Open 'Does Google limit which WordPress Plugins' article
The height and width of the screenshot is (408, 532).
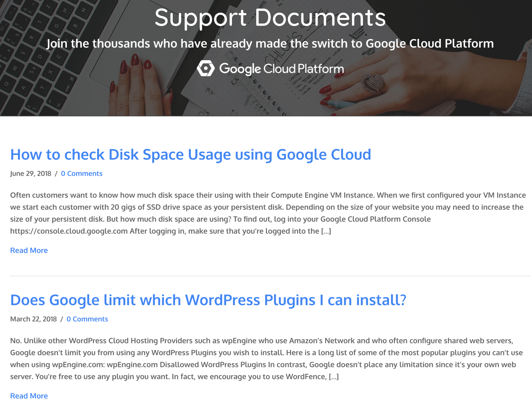tap(208, 300)
